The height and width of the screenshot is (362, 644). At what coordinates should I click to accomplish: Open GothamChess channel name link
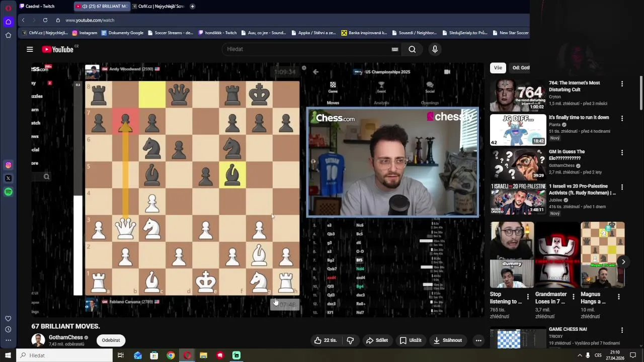point(66,337)
